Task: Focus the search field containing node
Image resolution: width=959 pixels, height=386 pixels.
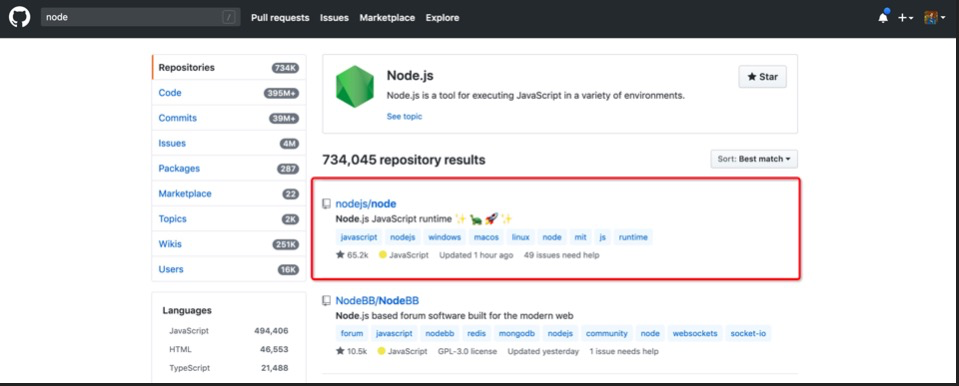Action: [x=141, y=17]
